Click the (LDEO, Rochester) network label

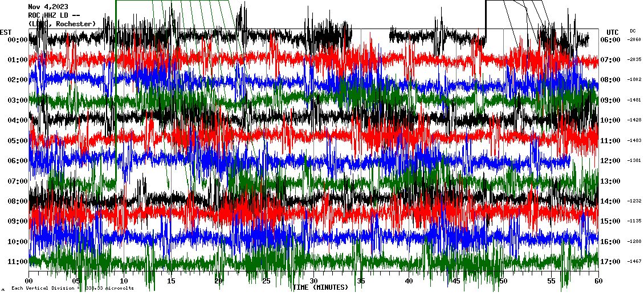tap(62, 23)
